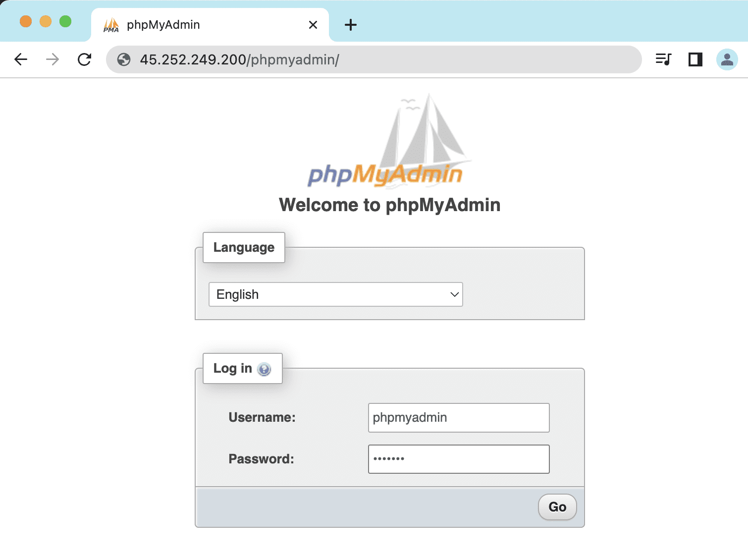
Task: Open the media controls icon
Action: click(663, 59)
